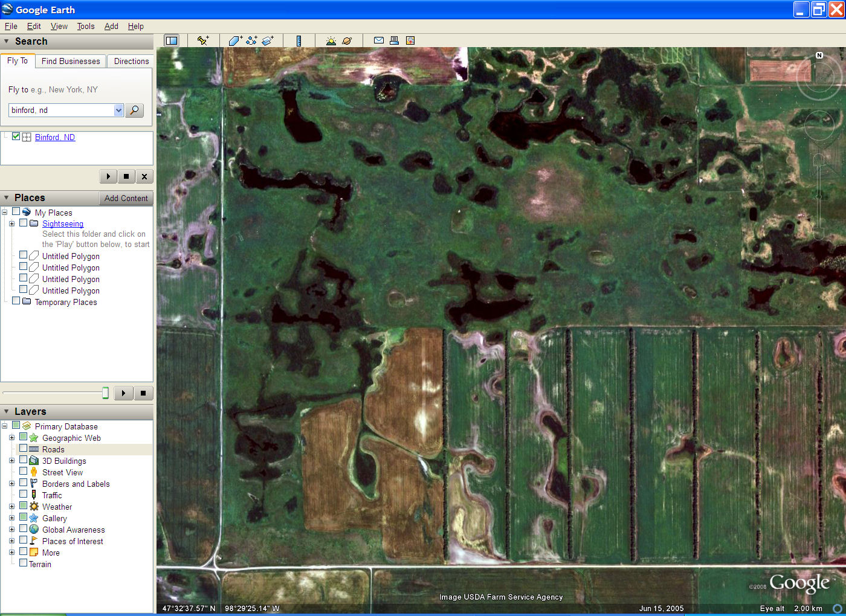Expand the Borders and Labels node

click(11, 483)
